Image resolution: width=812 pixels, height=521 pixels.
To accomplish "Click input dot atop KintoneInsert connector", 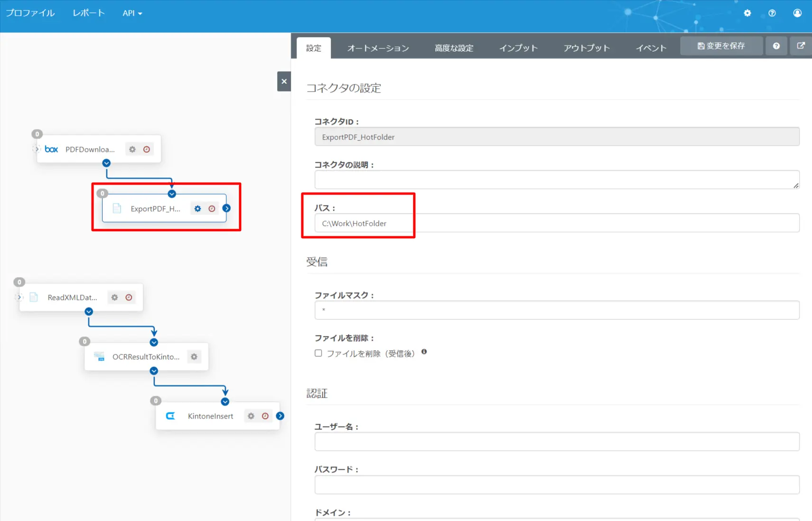I will coord(225,402).
